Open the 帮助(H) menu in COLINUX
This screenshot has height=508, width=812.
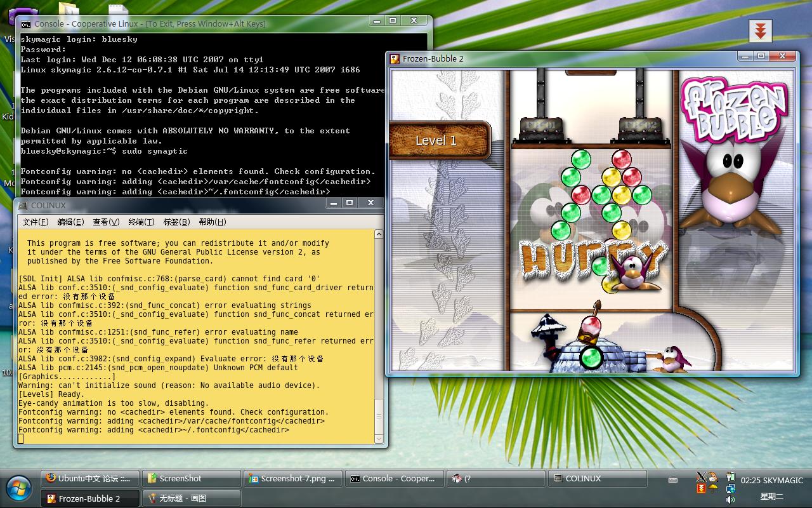pos(212,222)
